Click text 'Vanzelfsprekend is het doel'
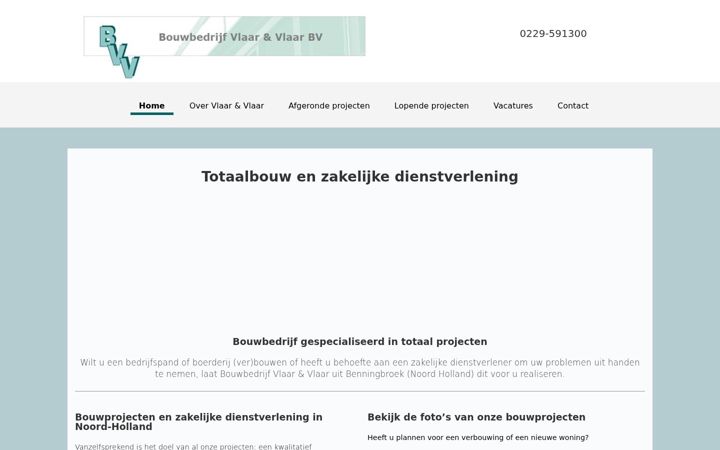Viewport: 720px width, 450px height. (x=193, y=446)
